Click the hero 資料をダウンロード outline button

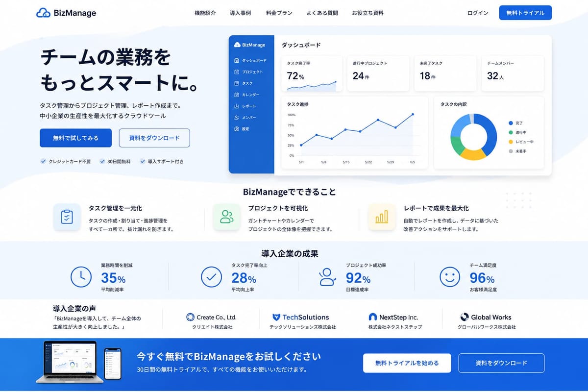pyautogui.click(x=154, y=138)
